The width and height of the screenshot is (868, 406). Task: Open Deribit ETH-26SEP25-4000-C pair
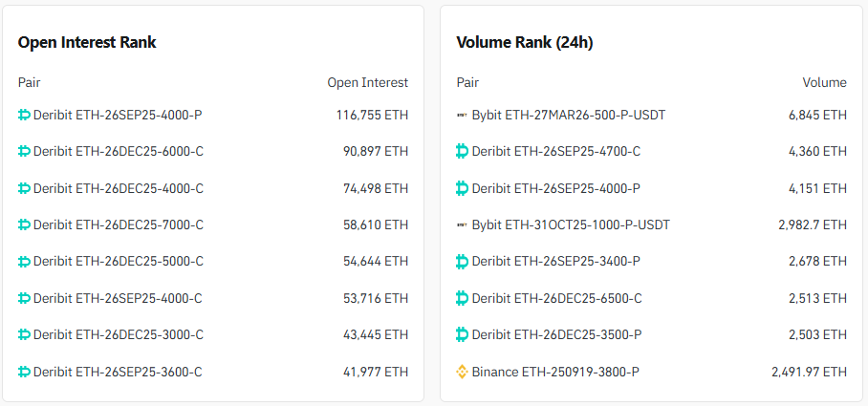click(x=118, y=299)
